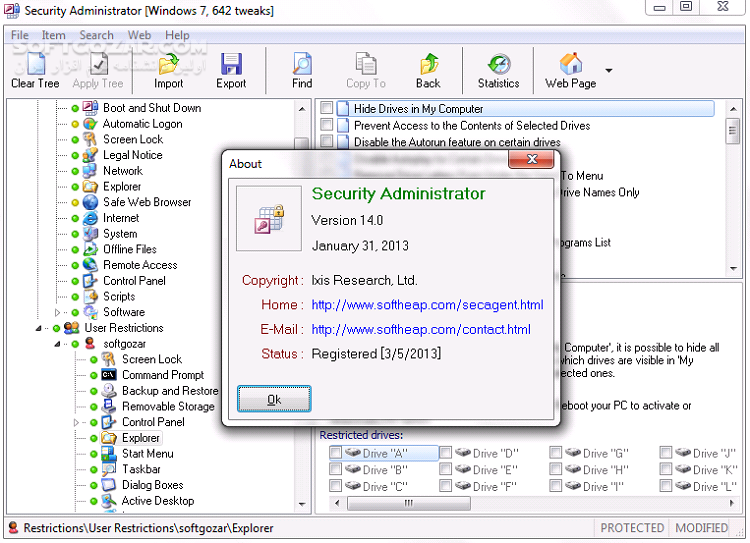Tick the Drive "G" checkbox
The image size is (750, 543).
click(556, 453)
